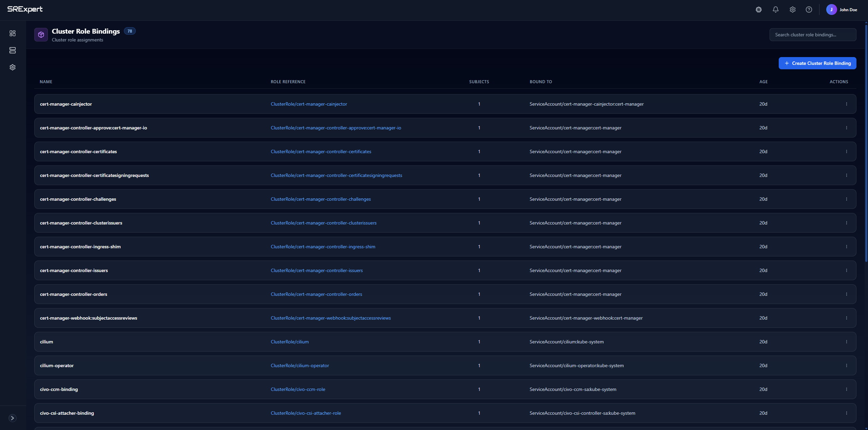Open the Kubernetes cluster icon in the top bar

coord(758,9)
